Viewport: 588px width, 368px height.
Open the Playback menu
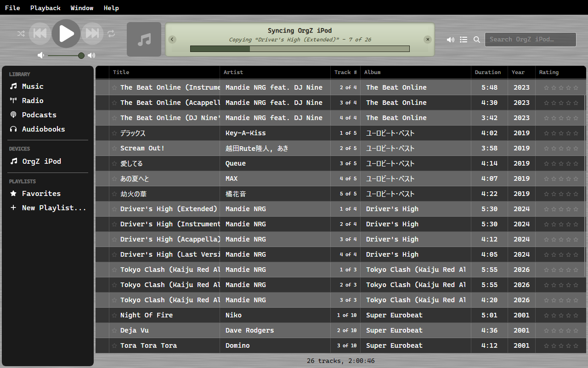pyautogui.click(x=45, y=8)
